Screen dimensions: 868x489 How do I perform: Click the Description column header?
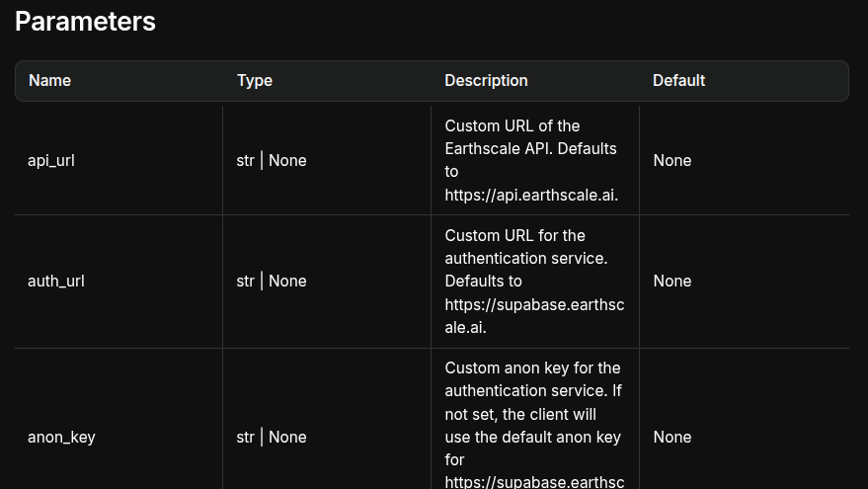pyautogui.click(x=486, y=81)
